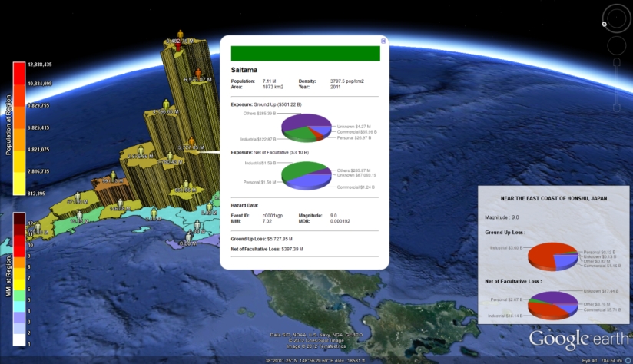Click the Look joystick compass ring
Viewport: 633px width, 364px height.
pyautogui.click(x=616, y=18)
